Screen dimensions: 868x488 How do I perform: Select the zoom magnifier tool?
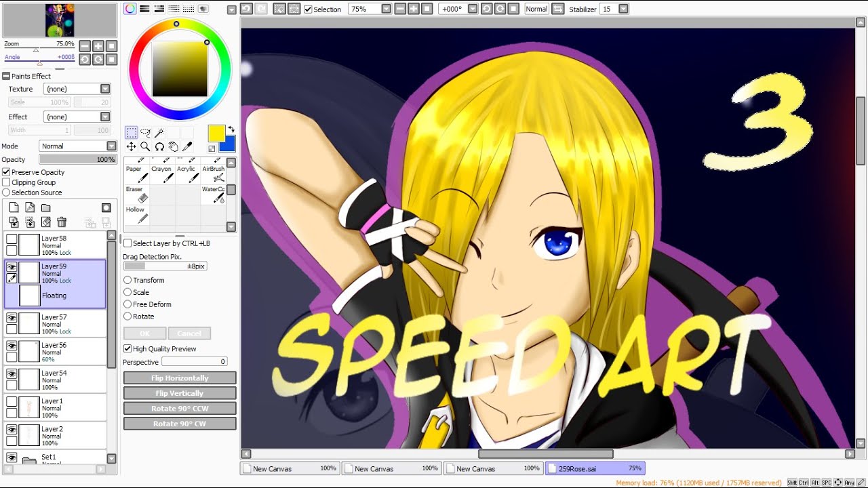coord(145,146)
